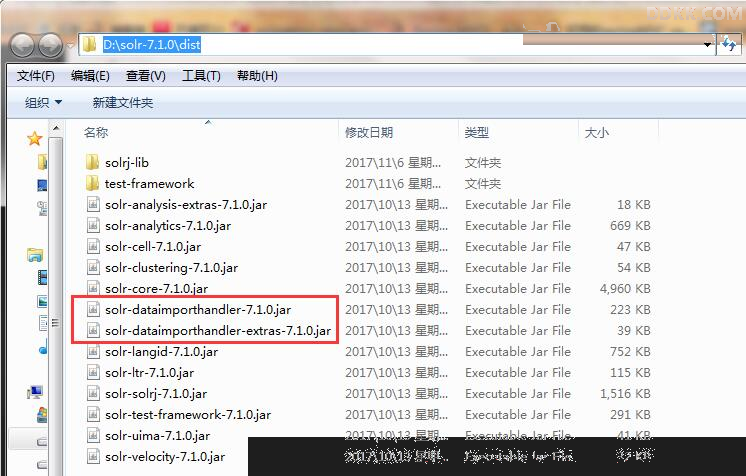Click the 4,960 KB size value

[x=625, y=288]
